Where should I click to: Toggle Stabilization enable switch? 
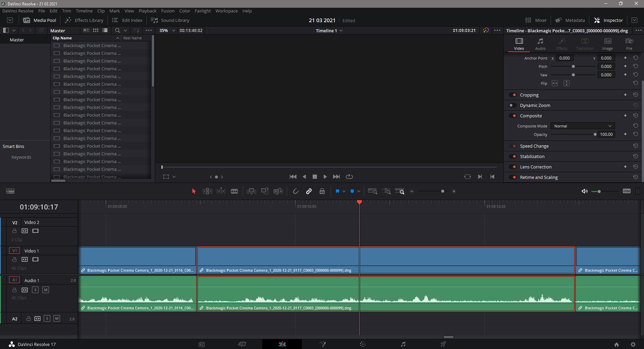(x=513, y=156)
